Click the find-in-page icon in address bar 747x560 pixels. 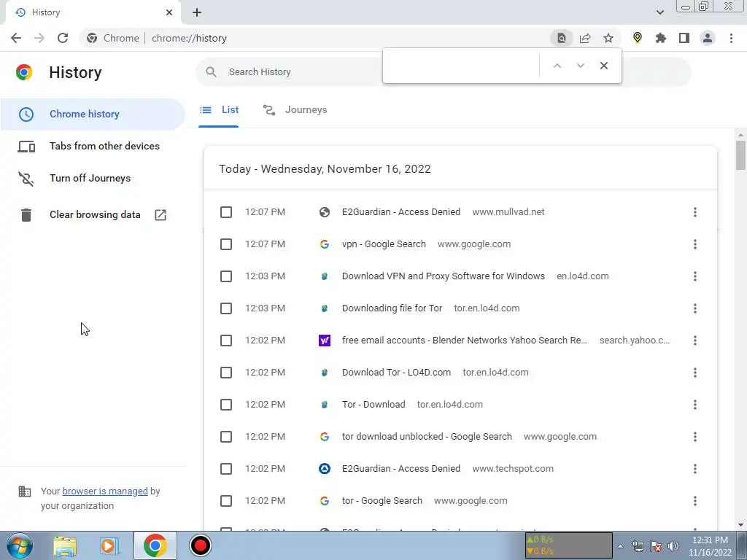pyautogui.click(x=562, y=38)
